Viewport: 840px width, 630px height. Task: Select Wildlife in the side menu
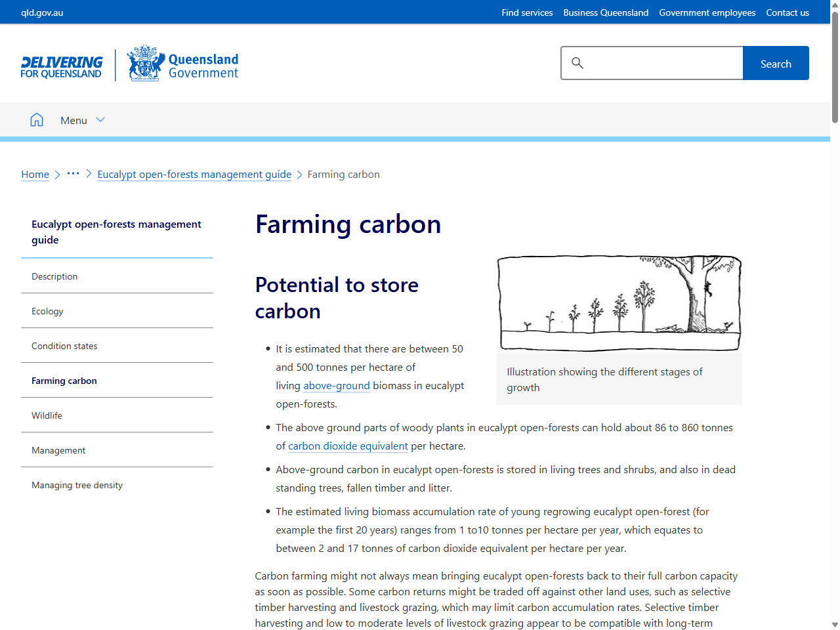coord(117,415)
